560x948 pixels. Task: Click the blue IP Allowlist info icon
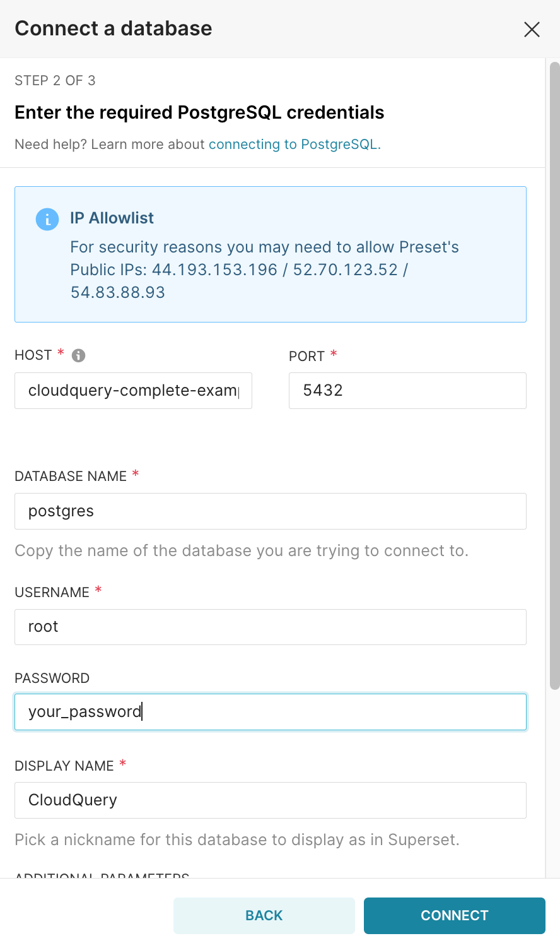[x=47, y=219]
